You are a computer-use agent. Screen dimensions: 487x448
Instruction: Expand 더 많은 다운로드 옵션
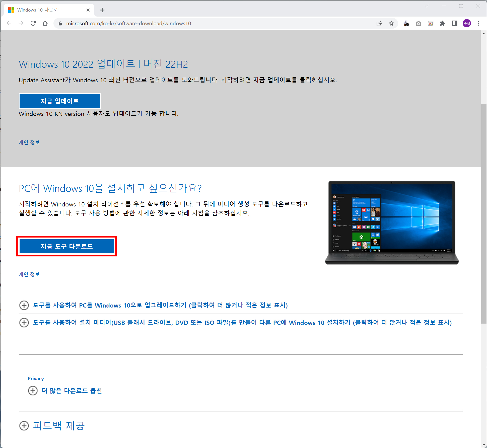coord(72,391)
